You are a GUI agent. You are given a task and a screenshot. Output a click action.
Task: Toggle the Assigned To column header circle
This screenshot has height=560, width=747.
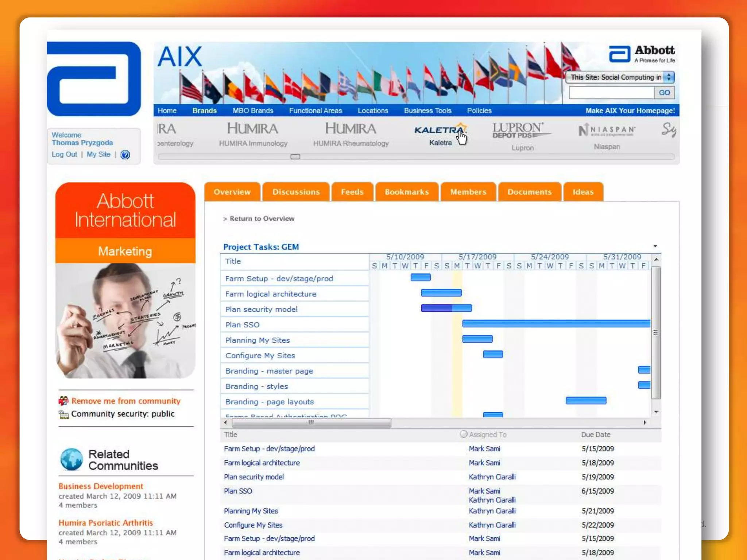pos(463,434)
